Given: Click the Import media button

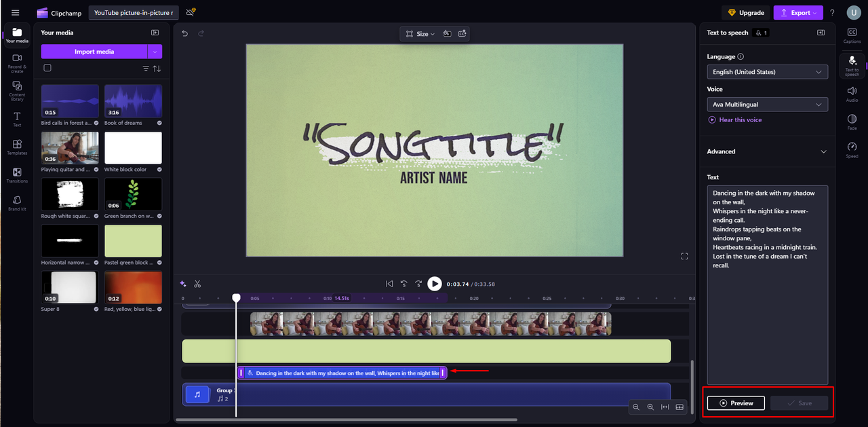Looking at the screenshot, I should (x=94, y=52).
